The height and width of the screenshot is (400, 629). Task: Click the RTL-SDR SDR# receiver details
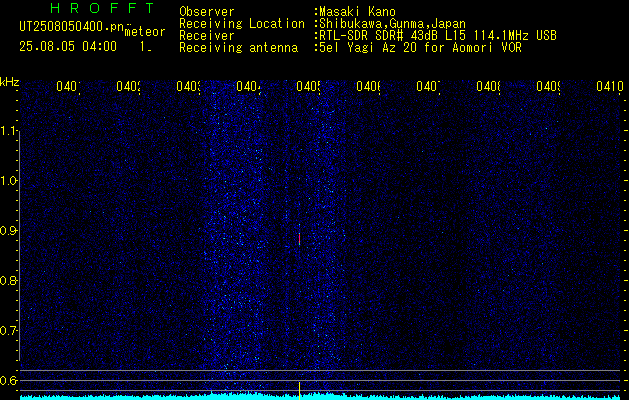point(438,36)
